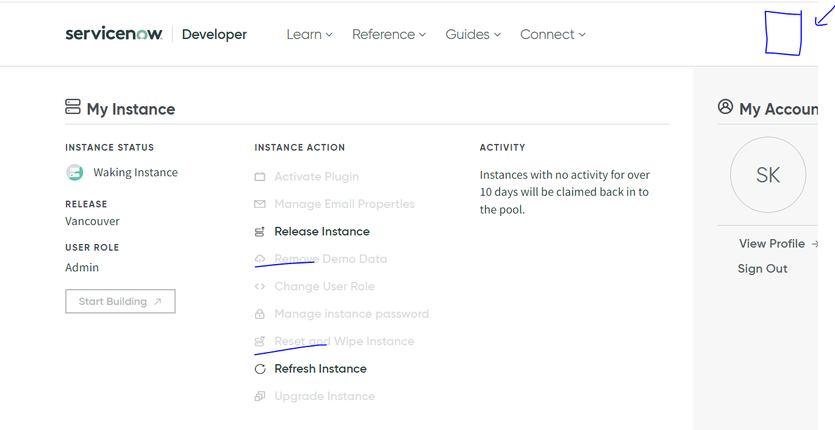835x430 pixels.
Task: Select Reset and Wipe Instance
Action: 344,341
